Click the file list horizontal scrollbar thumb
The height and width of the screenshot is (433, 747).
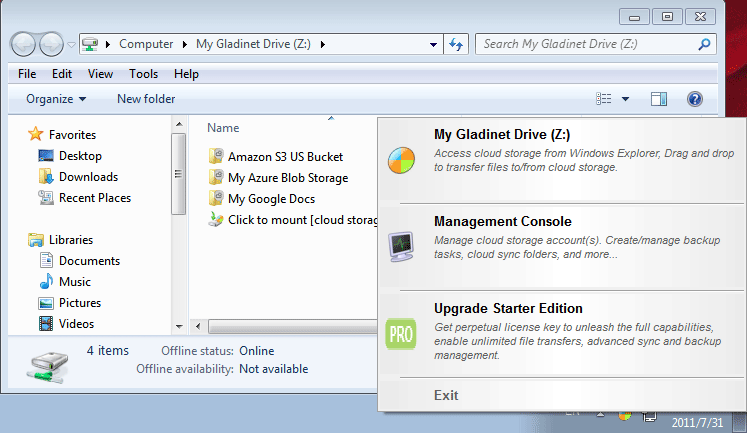click(x=293, y=327)
